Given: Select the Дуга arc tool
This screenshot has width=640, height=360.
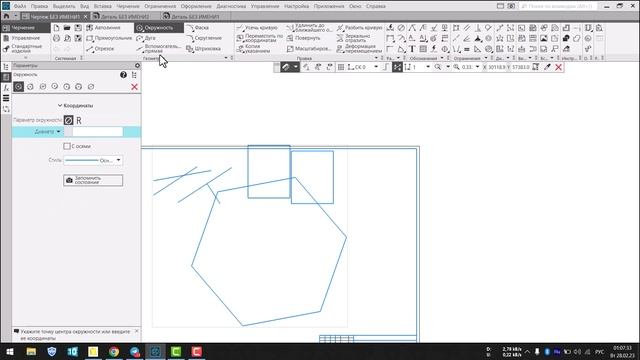Looking at the screenshot, I should 146,38.
